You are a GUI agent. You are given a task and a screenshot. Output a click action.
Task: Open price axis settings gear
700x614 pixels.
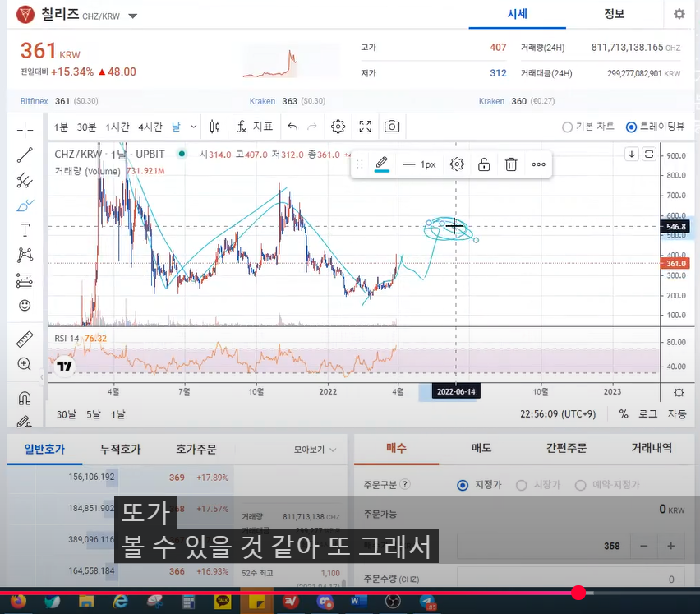[x=679, y=393]
